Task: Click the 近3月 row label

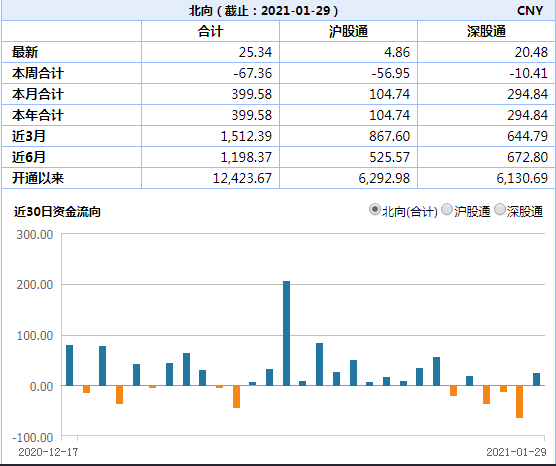Action: coord(29,136)
